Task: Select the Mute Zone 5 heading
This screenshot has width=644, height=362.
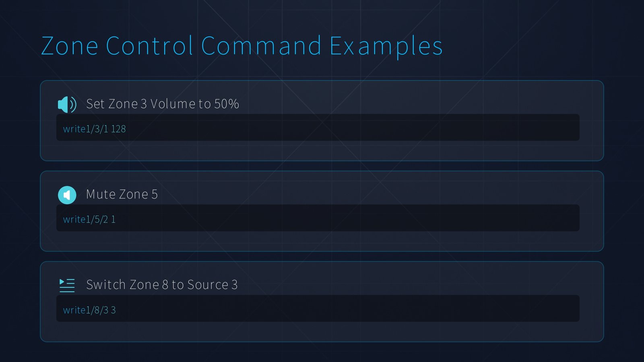Action: tap(122, 194)
